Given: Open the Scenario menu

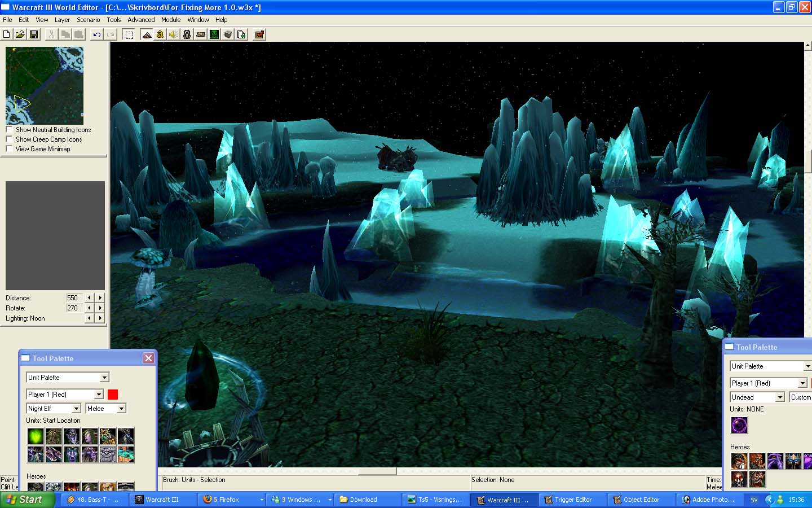Looking at the screenshot, I should coord(88,20).
